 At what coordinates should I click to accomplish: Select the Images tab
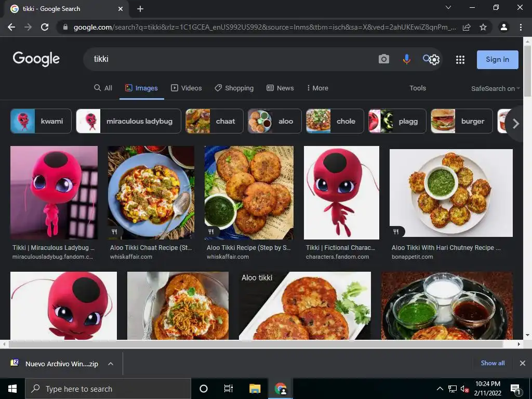(x=141, y=88)
